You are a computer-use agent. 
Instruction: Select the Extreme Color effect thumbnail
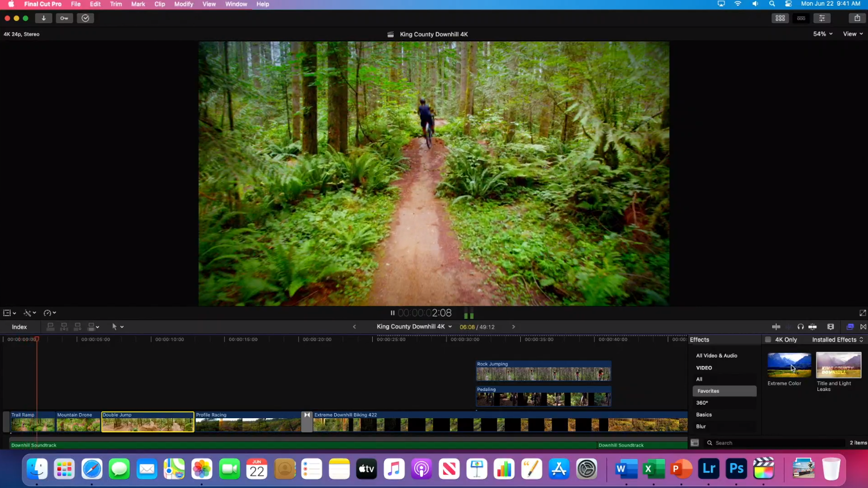[789, 365]
